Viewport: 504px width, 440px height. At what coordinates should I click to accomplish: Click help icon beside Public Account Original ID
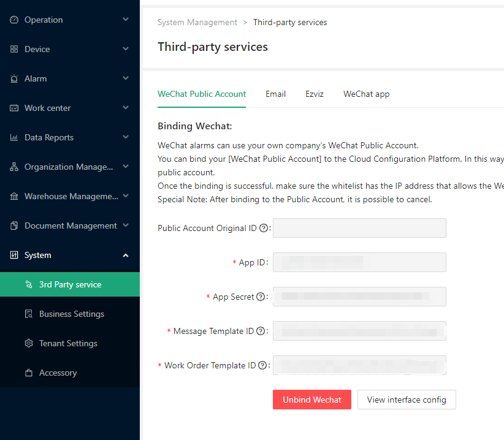coord(264,228)
